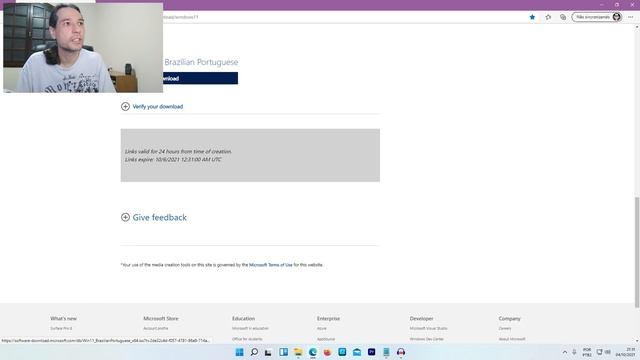Open Microsoft Visual Studio footer link
This screenshot has width=640, height=360.
click(x=429, y=329)
